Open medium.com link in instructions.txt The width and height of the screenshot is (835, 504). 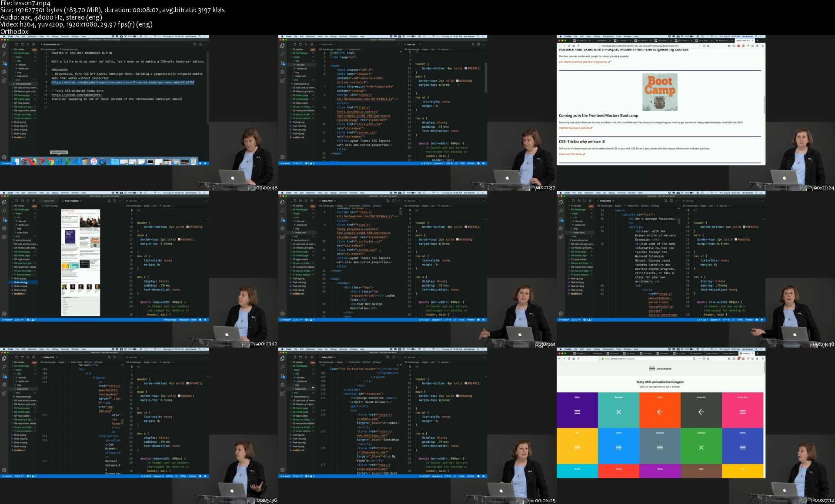coord(123,82)
